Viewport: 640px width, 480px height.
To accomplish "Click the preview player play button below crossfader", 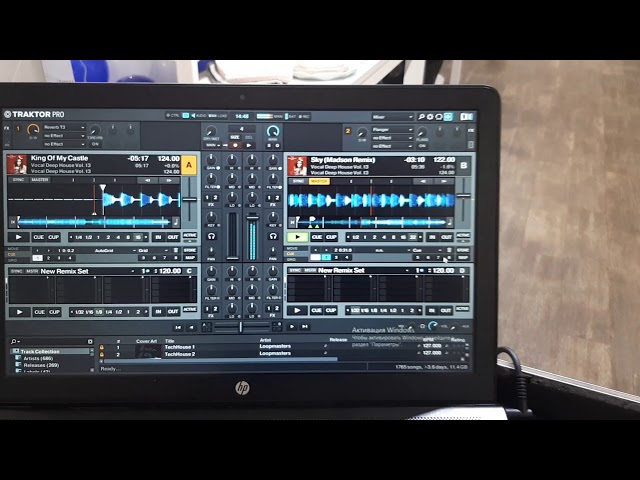I will (291, 327).
